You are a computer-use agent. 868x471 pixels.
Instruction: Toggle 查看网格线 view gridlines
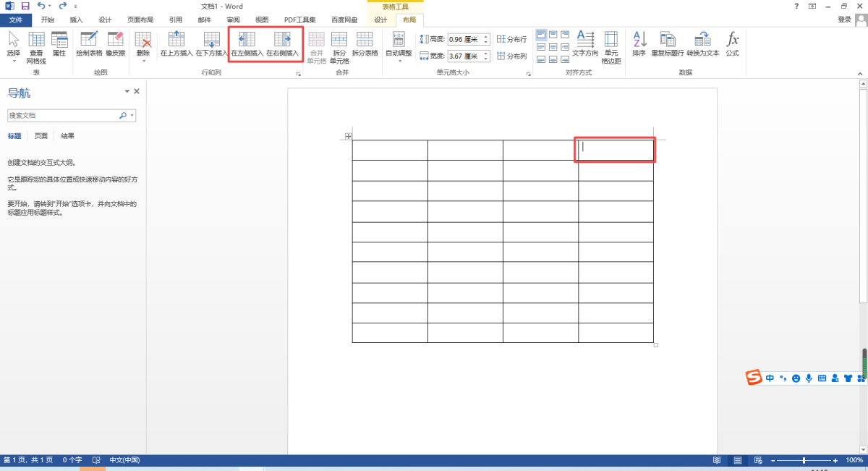(36, 41)
